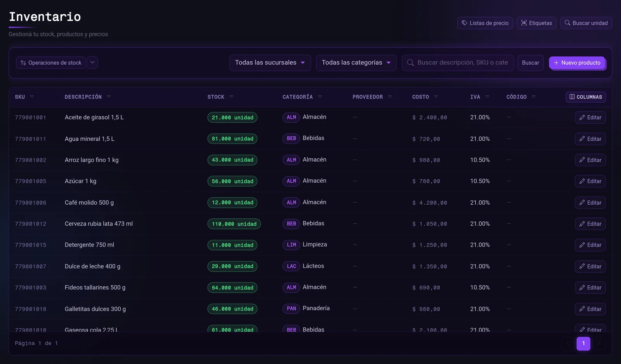Edit Aceite de girasol 1,5 L row

click(590, 117)
